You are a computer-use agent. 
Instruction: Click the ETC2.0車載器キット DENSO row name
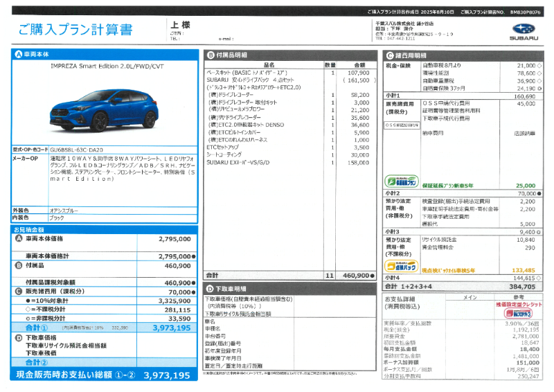coord(247,125)
